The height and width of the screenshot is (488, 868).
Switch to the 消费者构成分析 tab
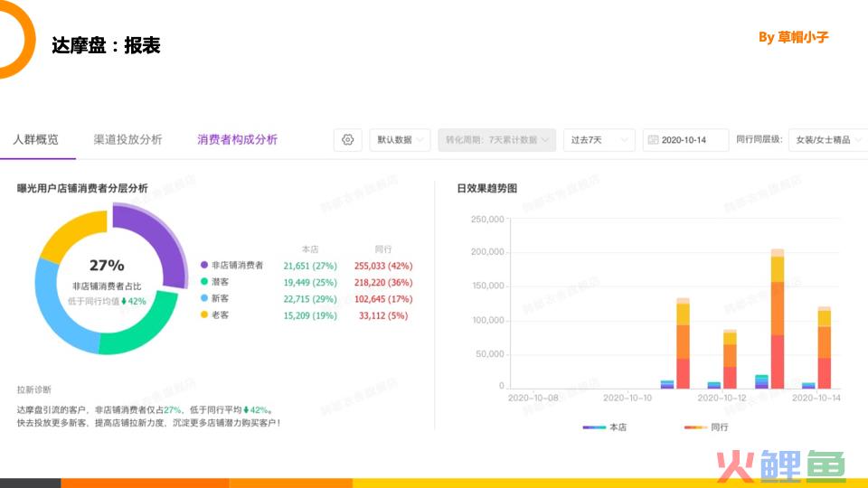click(238, 139)
